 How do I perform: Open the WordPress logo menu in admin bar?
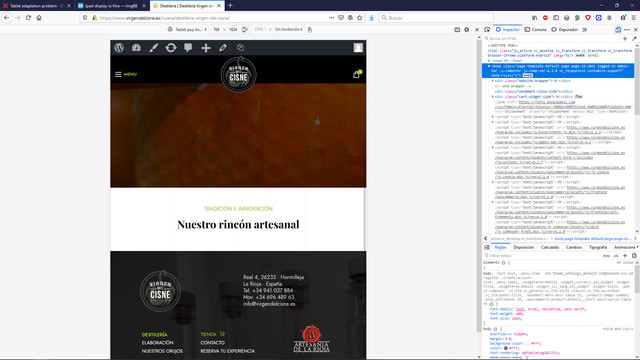coord(119,48)
